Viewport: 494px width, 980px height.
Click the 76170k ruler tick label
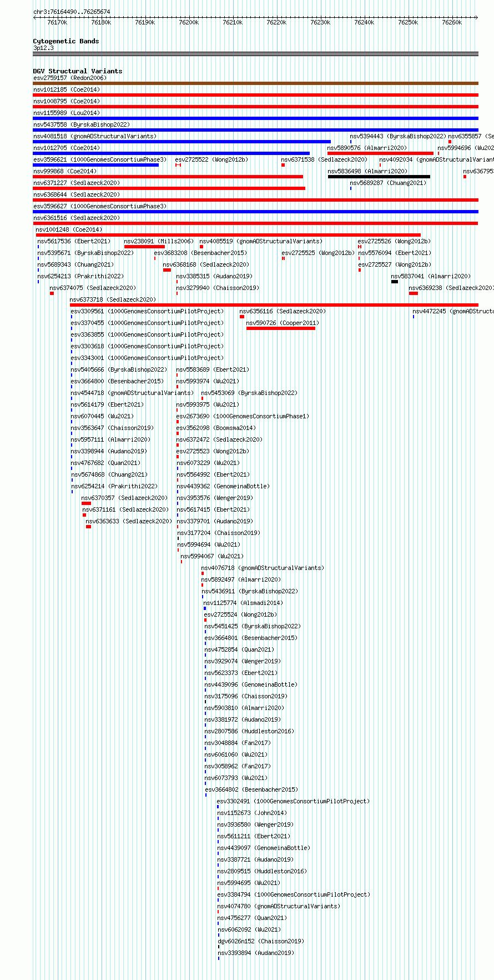[57, 22]
